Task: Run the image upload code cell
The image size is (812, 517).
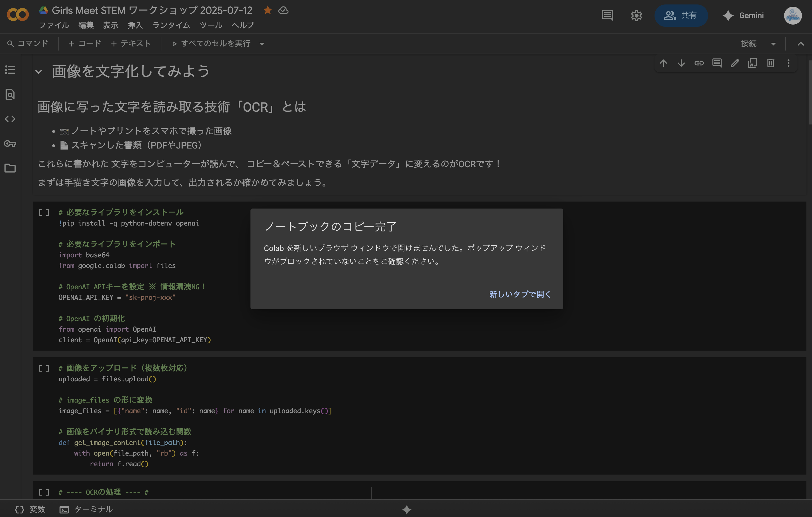Action: [44, 368]
